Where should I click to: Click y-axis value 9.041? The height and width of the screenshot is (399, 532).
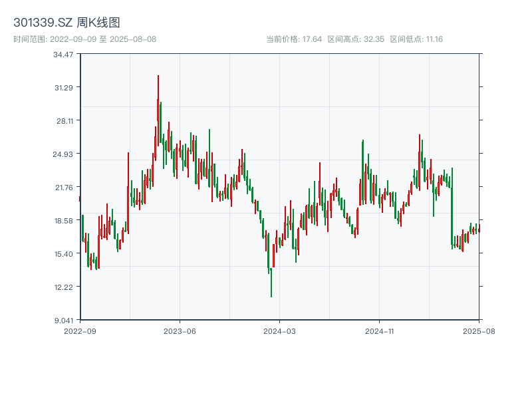point(64,321)
